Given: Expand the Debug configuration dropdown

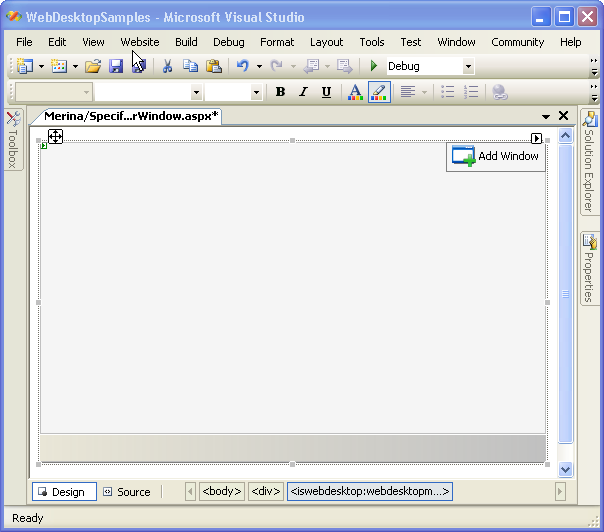Looking at the screenshot, I should 468,67.
